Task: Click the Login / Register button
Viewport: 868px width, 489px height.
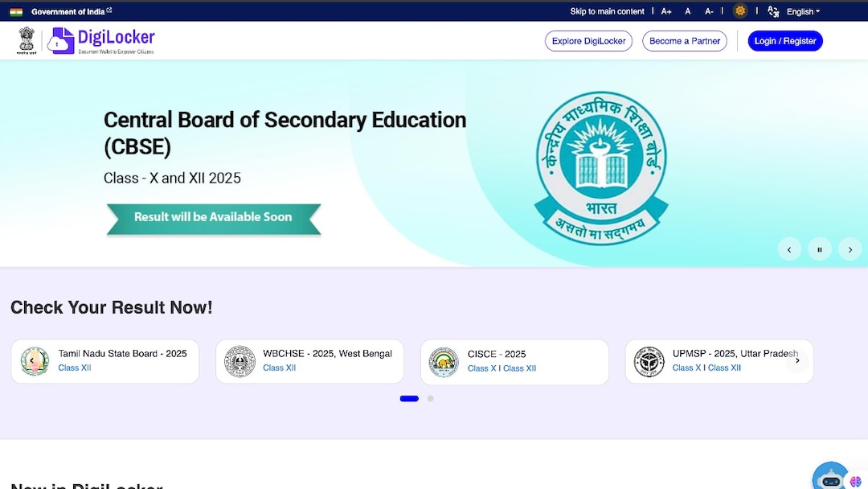Action: click(785, 40)
